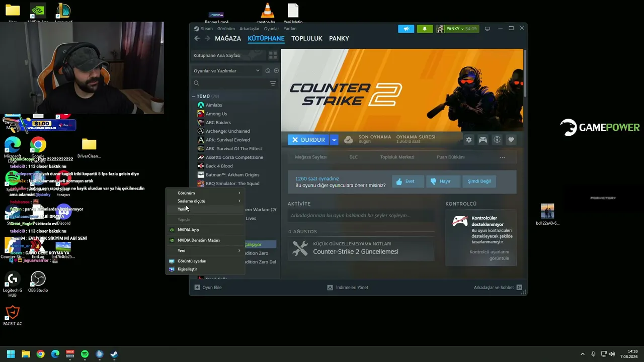
Task: Click the recent activity clock filter icon
Action: click(x=268, y=71)
